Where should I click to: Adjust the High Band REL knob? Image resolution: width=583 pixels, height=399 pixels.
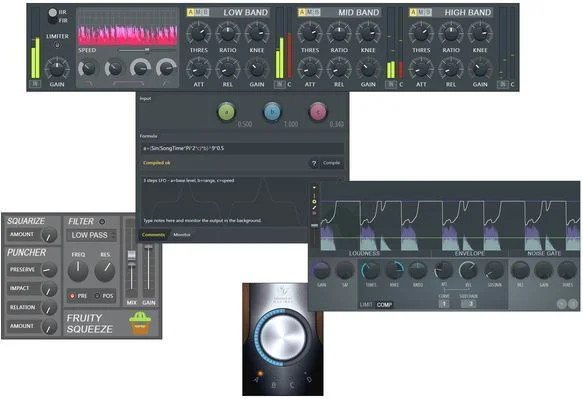451,68
